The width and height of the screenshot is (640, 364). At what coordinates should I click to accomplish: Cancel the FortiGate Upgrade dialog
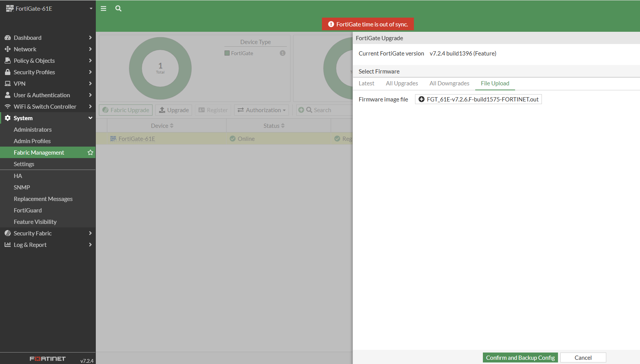(x=583, y=357)
